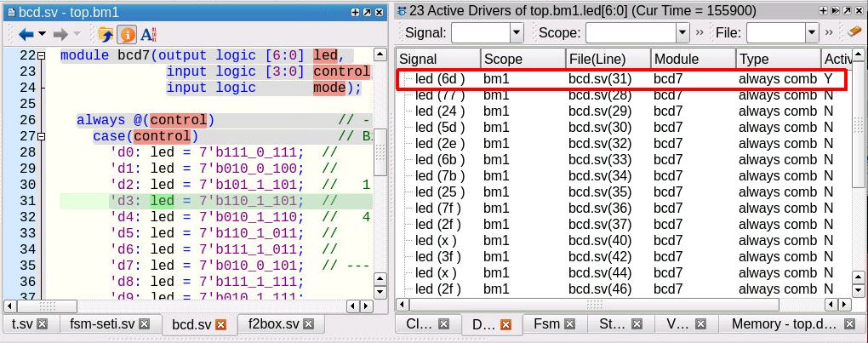Screen dimensions: 868x343
Task: Collapse the module bcd7 code fold
Action: point(40,55)
